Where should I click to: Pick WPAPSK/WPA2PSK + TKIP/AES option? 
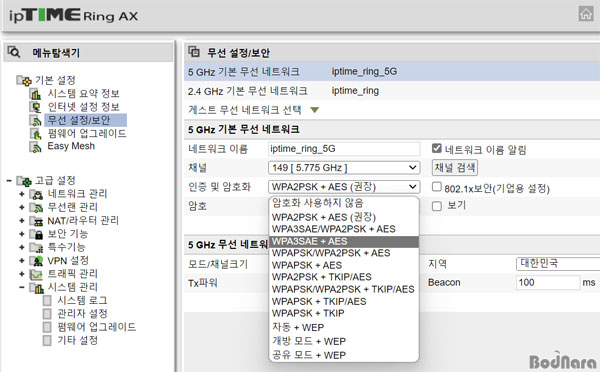point(344,289)
